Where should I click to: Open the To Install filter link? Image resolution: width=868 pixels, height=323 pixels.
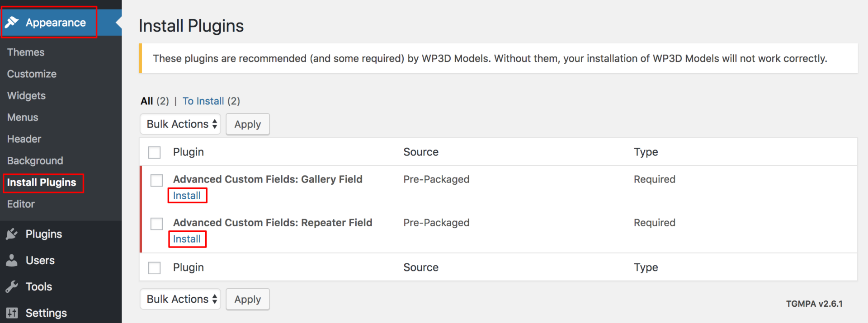[x=203, y=101]
